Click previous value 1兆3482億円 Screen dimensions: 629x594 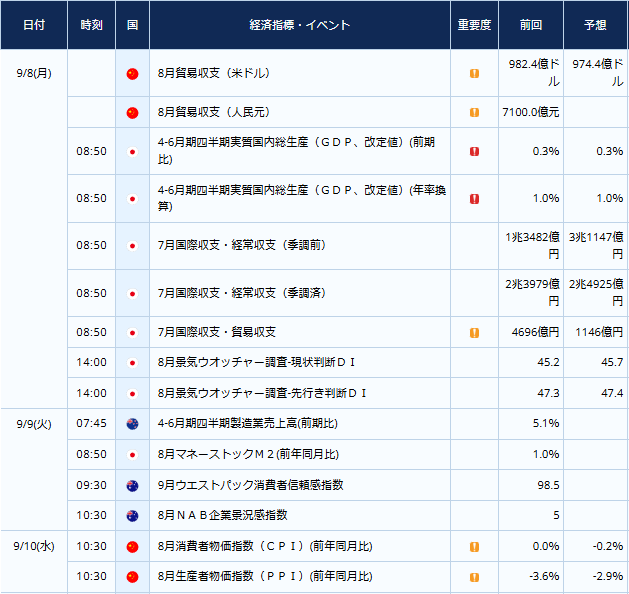[x=532, y=245]
